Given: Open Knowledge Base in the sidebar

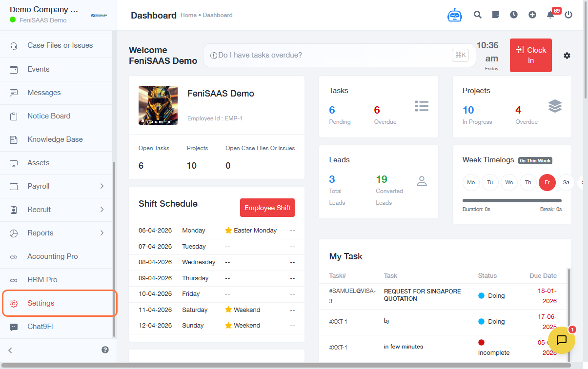Looking at the screenshot, I should [55, 139].
